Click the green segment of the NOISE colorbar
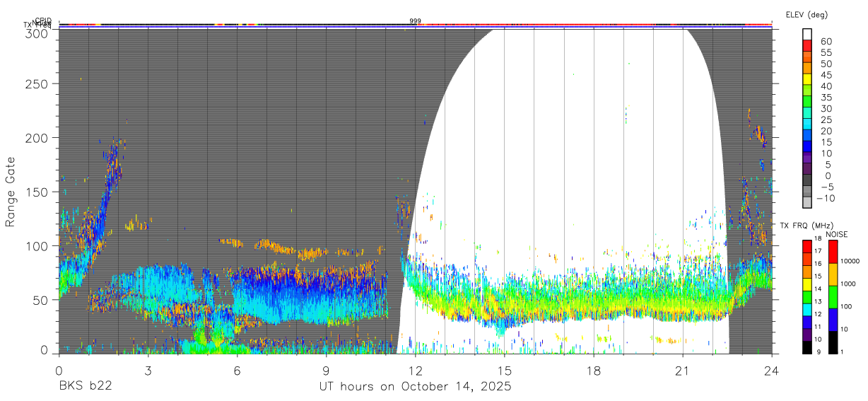Screen dimensions: 868x401 click(x=834, y=297)
